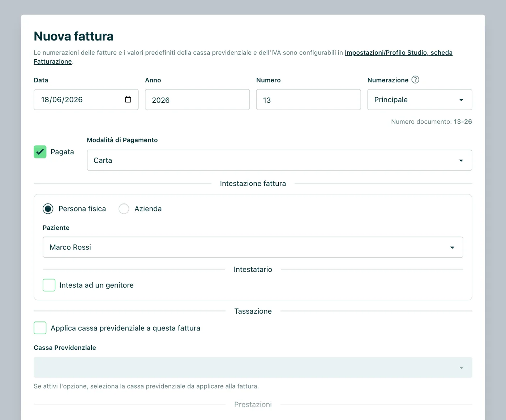This screenshot has height=420, width=506.
Task: Open Impostazioni/Profilo Studio, scheda Fatturazione link
Action: (399, 53)
